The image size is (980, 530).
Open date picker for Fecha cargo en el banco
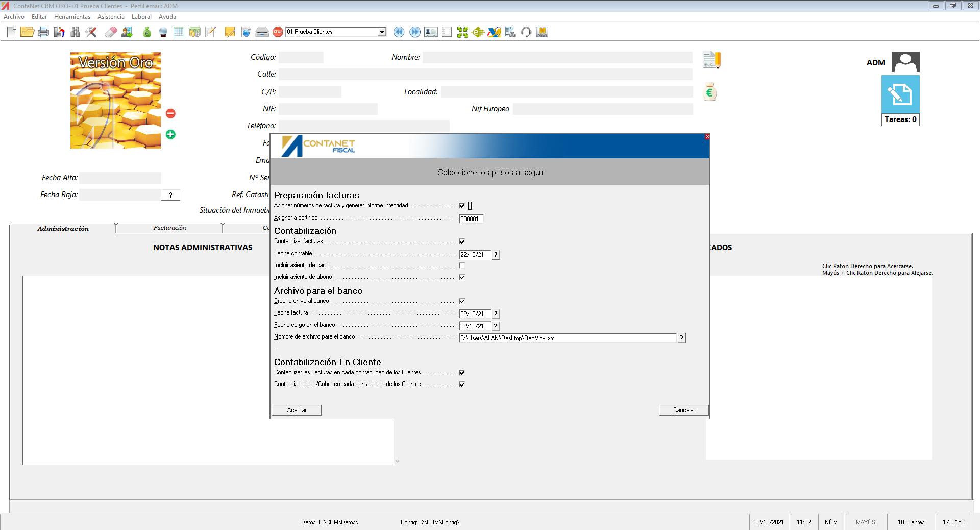click(x=496, y=326)
